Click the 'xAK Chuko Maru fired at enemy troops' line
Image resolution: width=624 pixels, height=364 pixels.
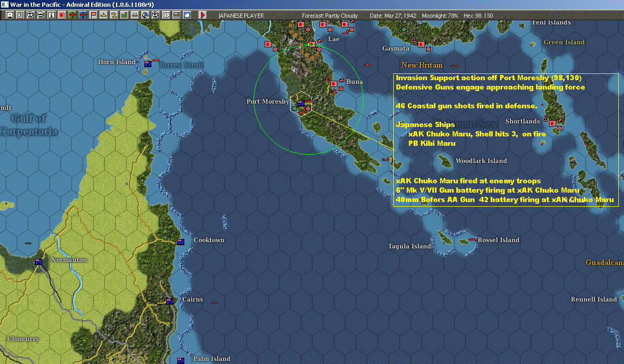click(x=468, y=181)
